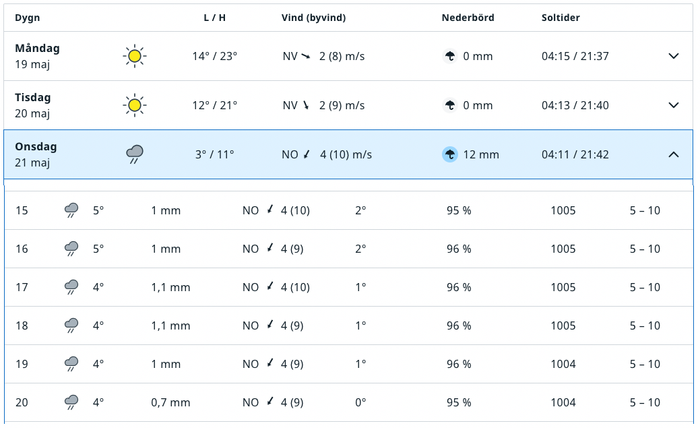This screenshot has width=700, height=428.
Task: Click the sunny weather icon for Måndag
Action: coord(134,56)
